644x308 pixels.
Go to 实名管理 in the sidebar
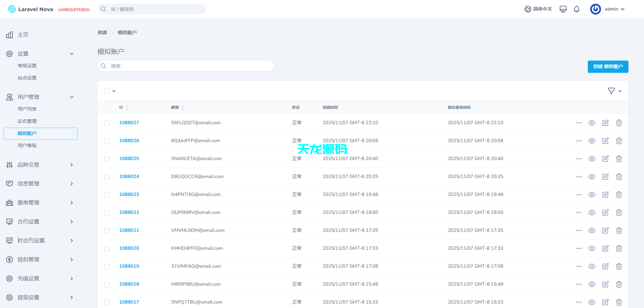pyautogui.click(x=27, y=121)
